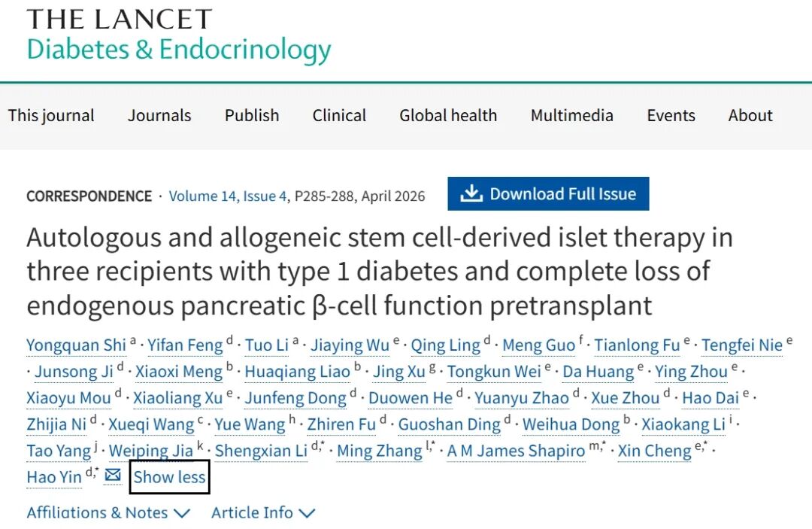Open the This journal menu
This screenshot has height=529, width=812.
pos(51,116)
